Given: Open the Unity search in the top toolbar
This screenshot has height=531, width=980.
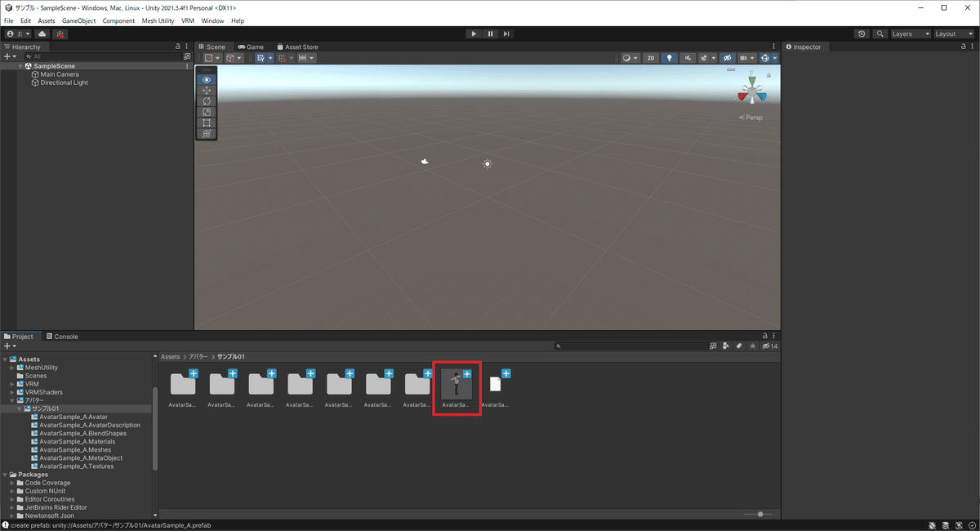Looking at the screenshot, I should point(880,33).
